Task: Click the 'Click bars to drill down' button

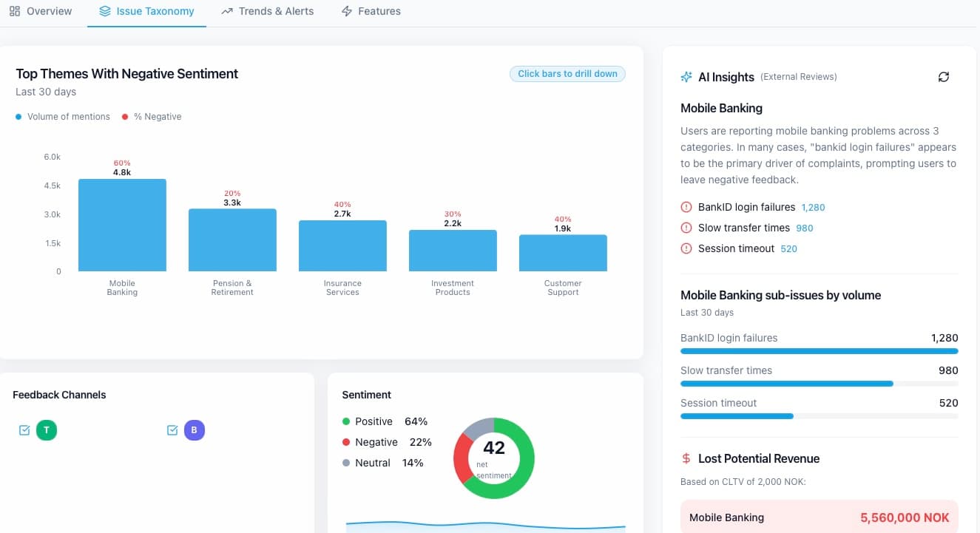Action: tap(567, 74)
